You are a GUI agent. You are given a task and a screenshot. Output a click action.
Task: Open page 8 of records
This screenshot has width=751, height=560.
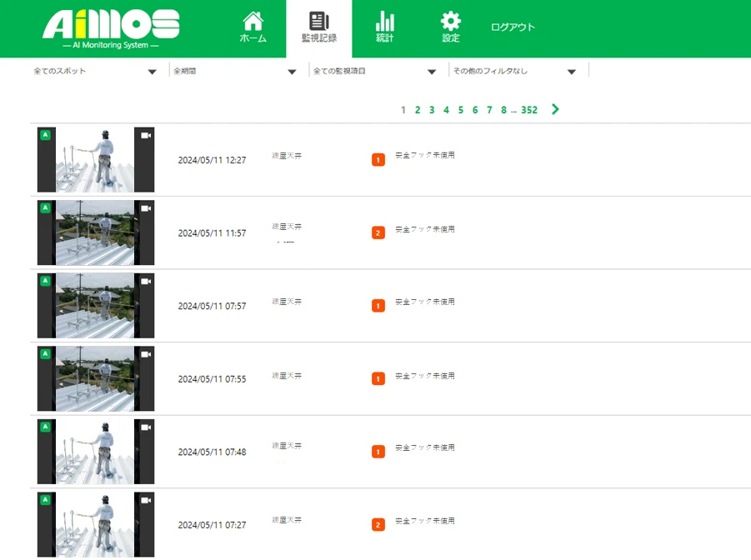coord(503,110)
